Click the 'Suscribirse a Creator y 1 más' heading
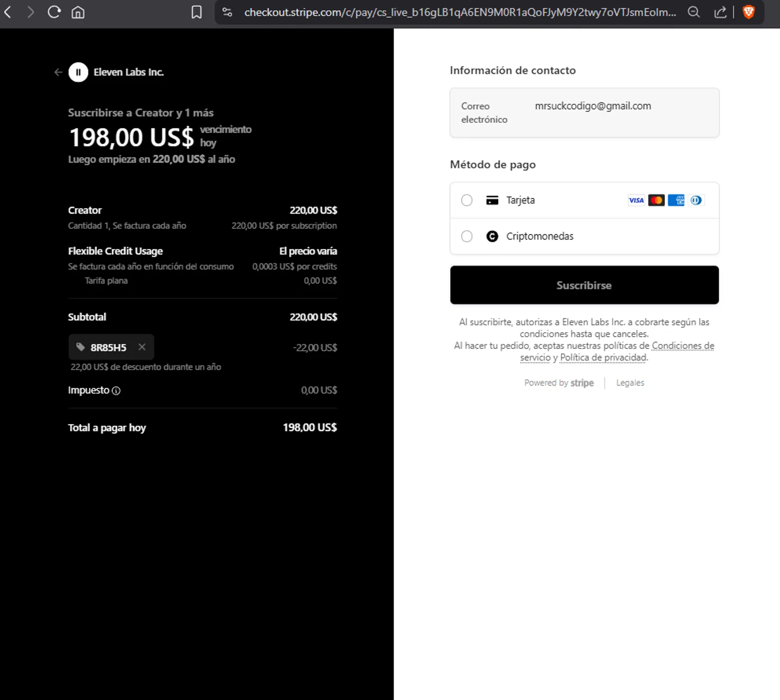The height and width of the screenshot is (700, 780). pos(141,113)
